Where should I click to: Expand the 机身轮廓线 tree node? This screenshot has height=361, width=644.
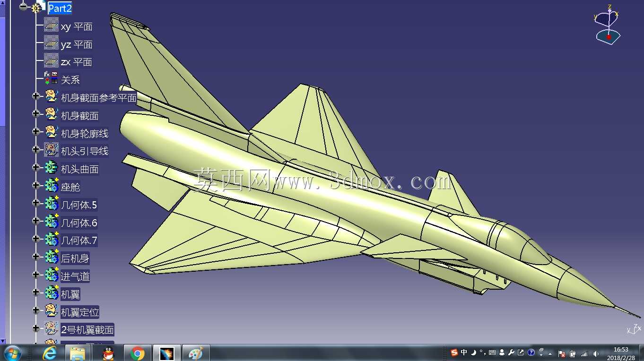click(x=36, y=131)
